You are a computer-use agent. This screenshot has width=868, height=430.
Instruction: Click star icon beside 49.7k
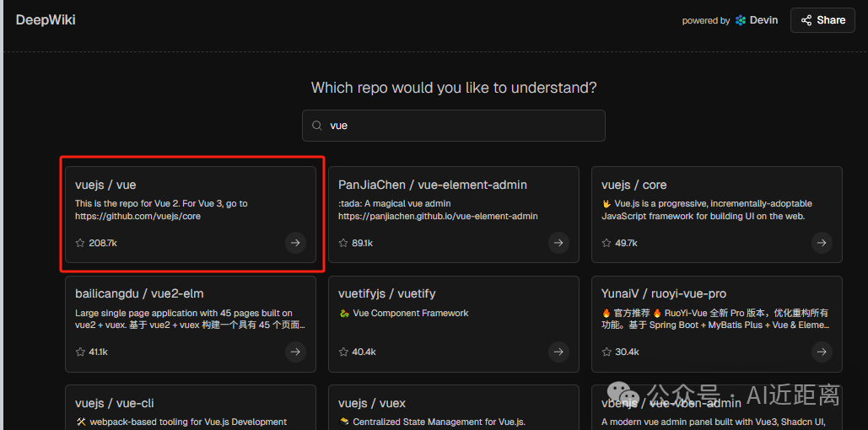[x=607, y=242]
